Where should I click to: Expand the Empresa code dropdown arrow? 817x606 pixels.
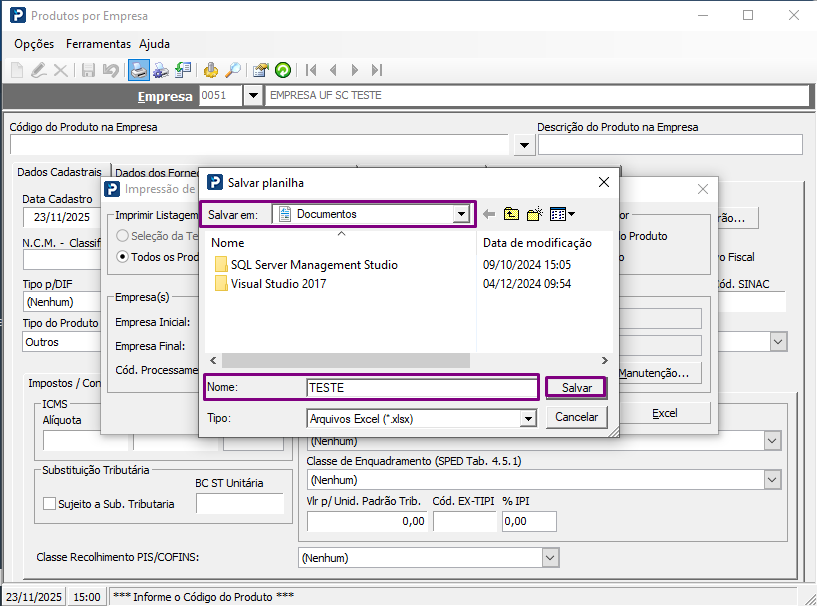(253, 96)
